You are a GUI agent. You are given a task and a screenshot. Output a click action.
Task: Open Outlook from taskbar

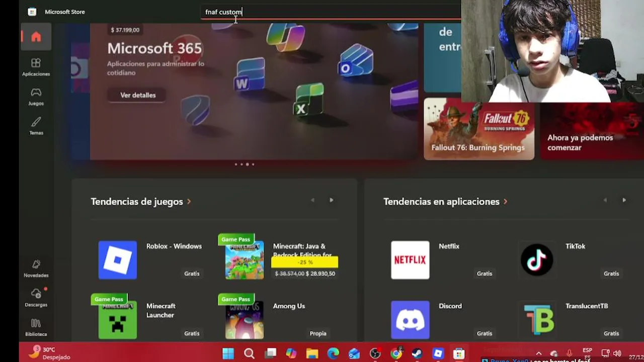coord(354,353)
